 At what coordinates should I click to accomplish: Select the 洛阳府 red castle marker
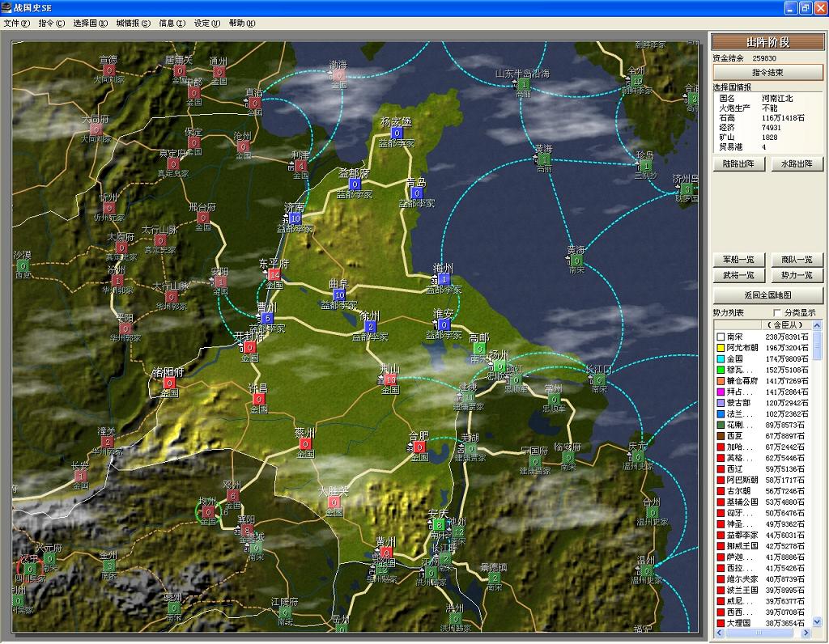click(x=169, y=383)
